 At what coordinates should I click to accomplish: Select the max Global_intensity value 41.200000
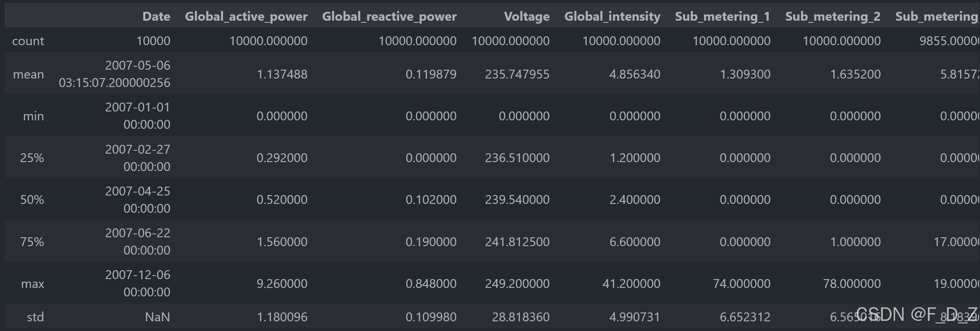click(631, 284)
